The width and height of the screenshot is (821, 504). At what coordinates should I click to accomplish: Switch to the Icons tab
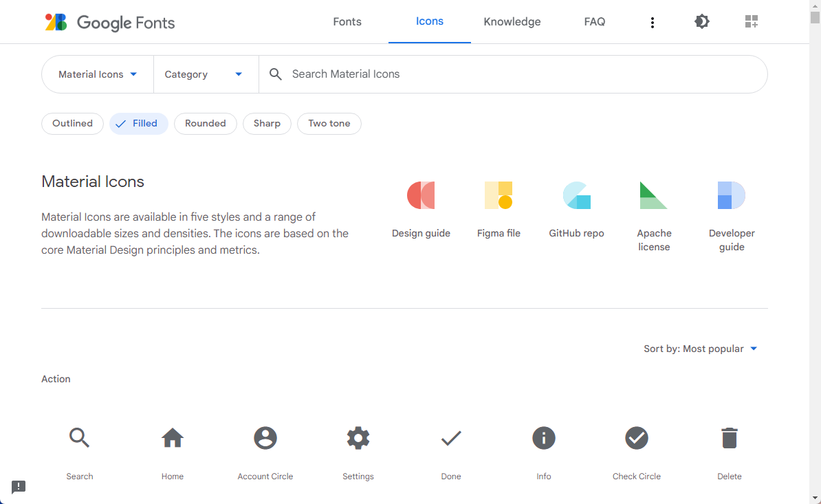(429, 21)
